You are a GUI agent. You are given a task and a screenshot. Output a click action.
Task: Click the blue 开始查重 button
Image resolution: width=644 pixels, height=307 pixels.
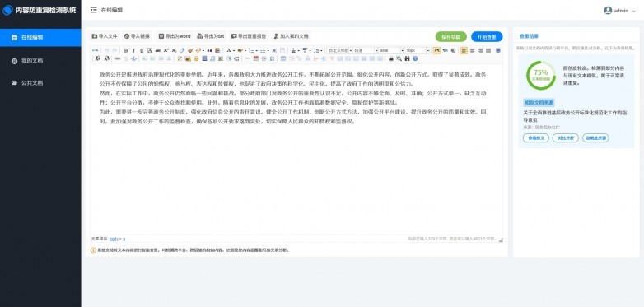click(x=487, y=36)
